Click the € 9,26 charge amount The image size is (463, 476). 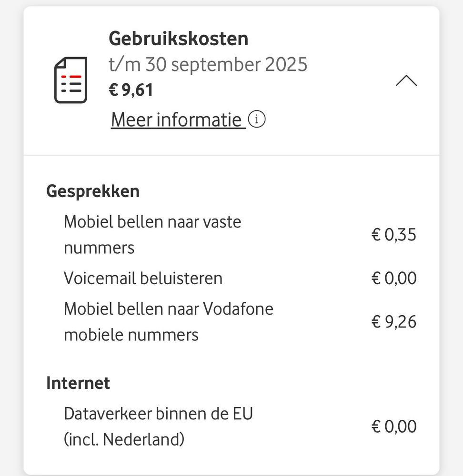pyautogui.click(x=393, y=322)
